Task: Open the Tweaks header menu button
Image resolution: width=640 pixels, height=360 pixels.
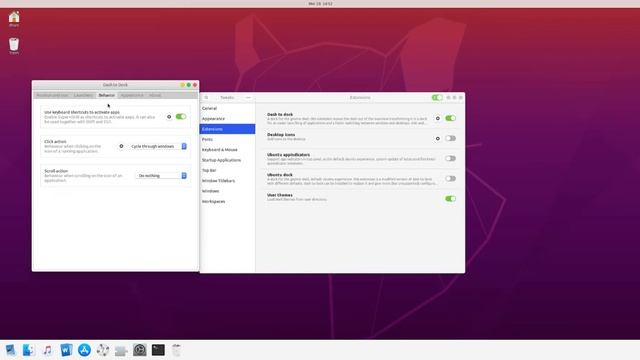Action: [248, 98]
